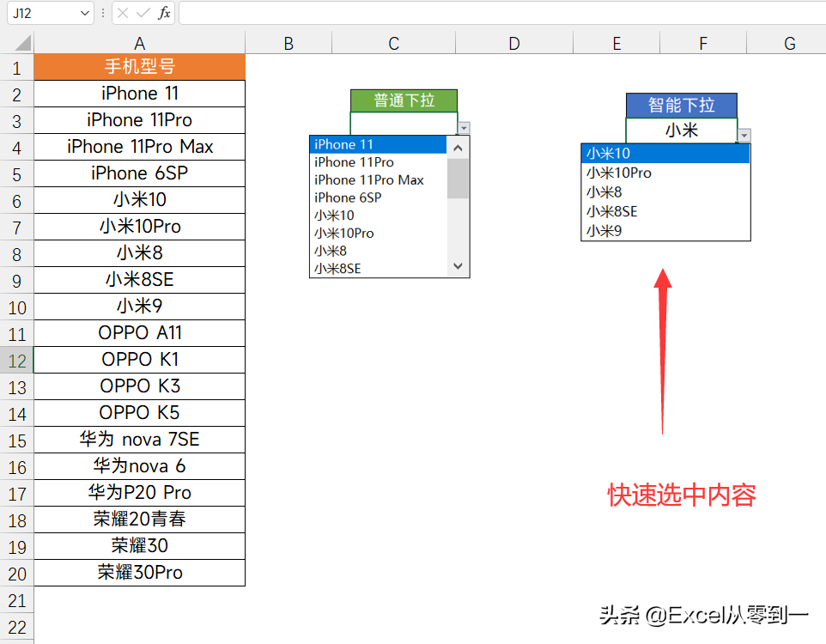Choose 小米10 in the 智能下拉 list

click(665, 154)
